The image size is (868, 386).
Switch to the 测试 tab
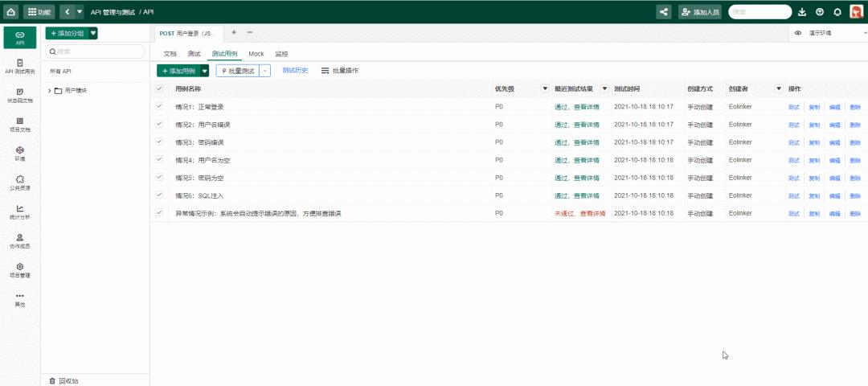tap(194, 54)
